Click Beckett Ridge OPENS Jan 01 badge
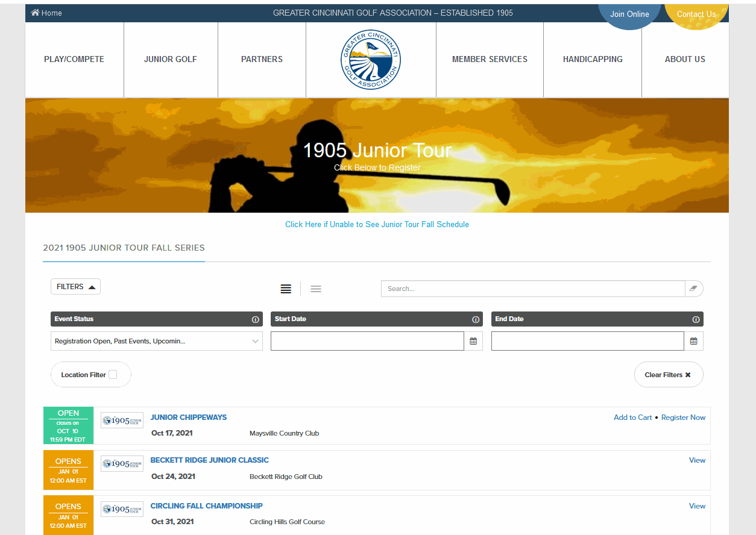This screenshot has width=756, height=535. point(68,470)
